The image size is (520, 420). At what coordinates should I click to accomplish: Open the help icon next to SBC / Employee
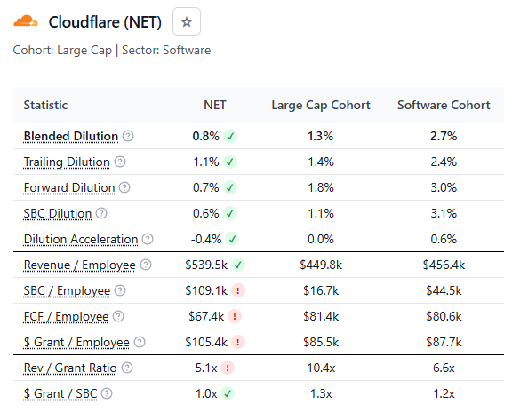click(120, 290)
